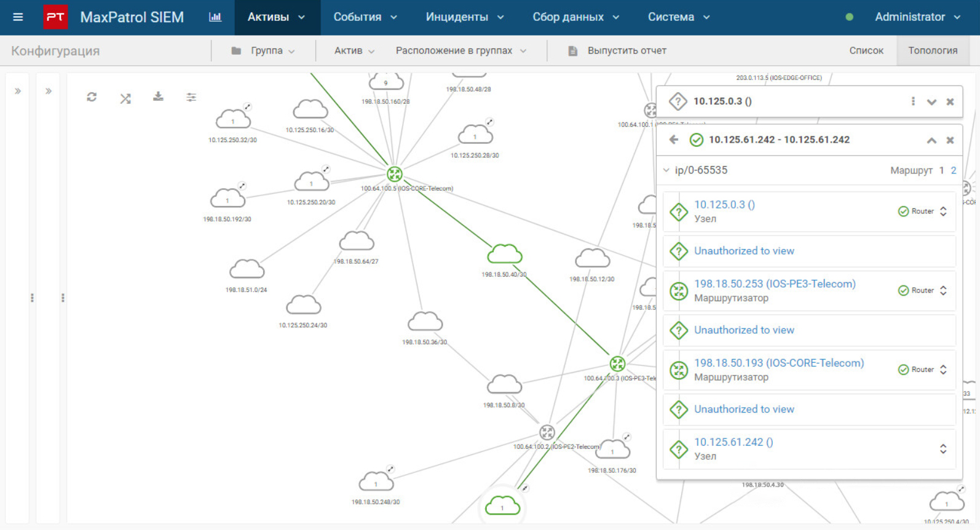Refresh the topology map
980x530 pixels.
pos(92,97)
